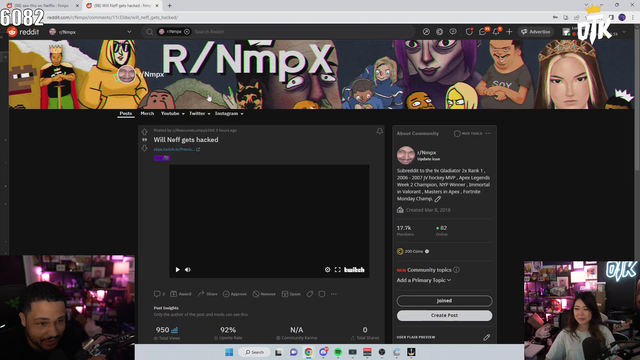The width and height of the screenshot is (640, 360).
Task: Expand the Instagram menu
Action: (229, 113)
